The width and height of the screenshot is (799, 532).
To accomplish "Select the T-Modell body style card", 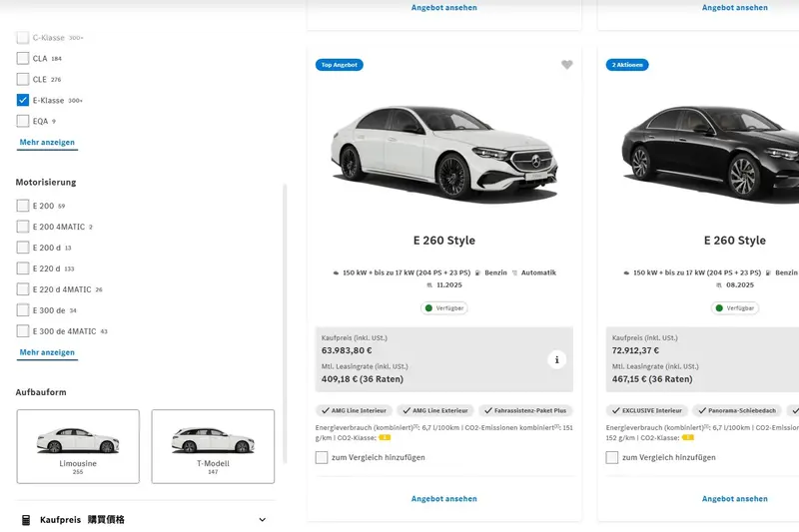I will click(213, 446).
